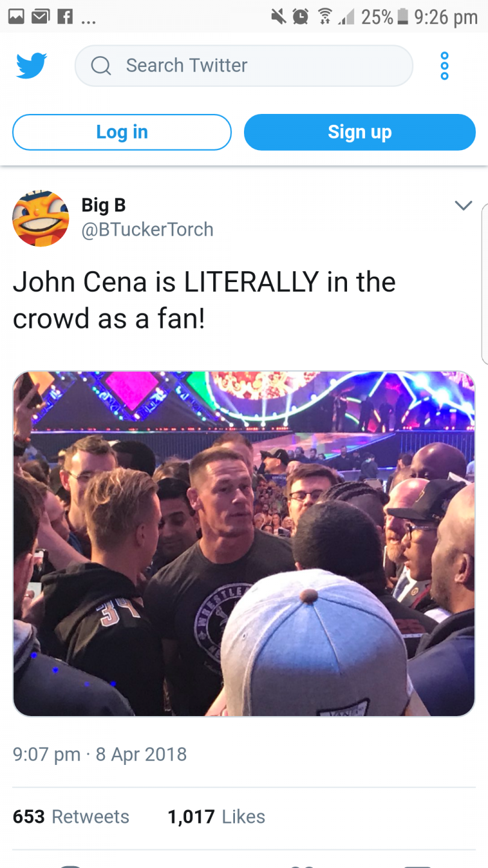The width and height of the screenshot is (488, 868).
Task: Tap the muted sound status icon
Action: click(278, 17)
